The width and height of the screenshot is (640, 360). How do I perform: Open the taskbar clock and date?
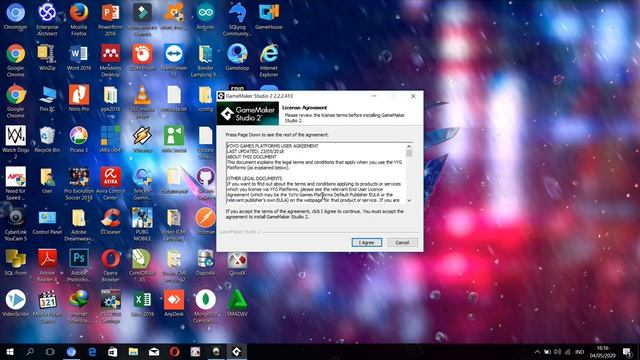[x=602, y=352]
